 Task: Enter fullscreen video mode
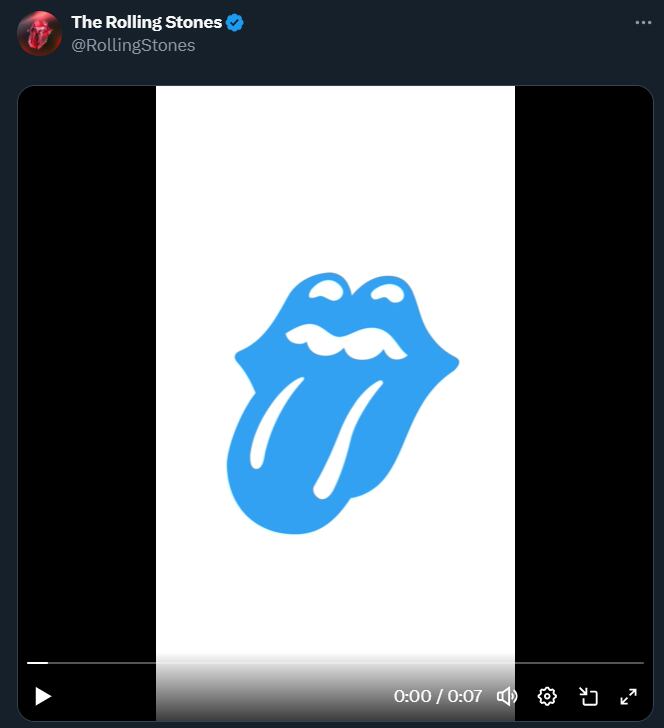pyautogui.click(x=629, y=696)
